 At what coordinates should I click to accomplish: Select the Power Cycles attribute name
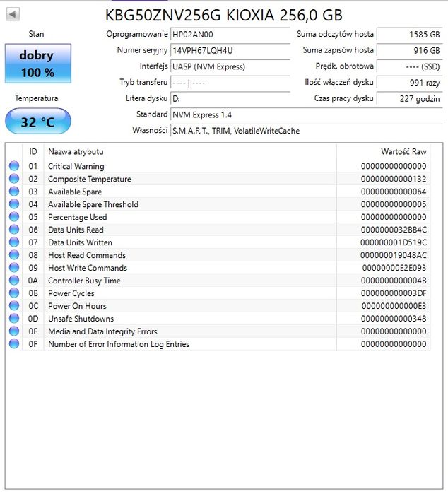pos(71,293)
